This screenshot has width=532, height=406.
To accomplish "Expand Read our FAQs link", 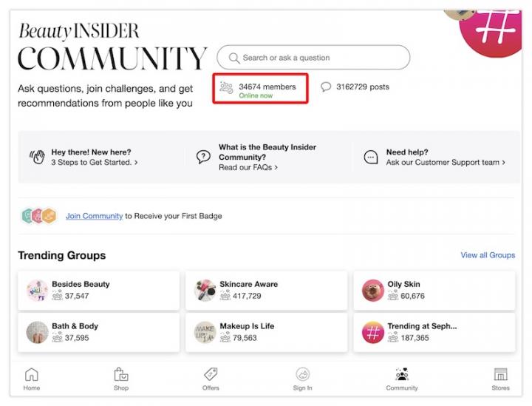I will [x=248, y=167].
